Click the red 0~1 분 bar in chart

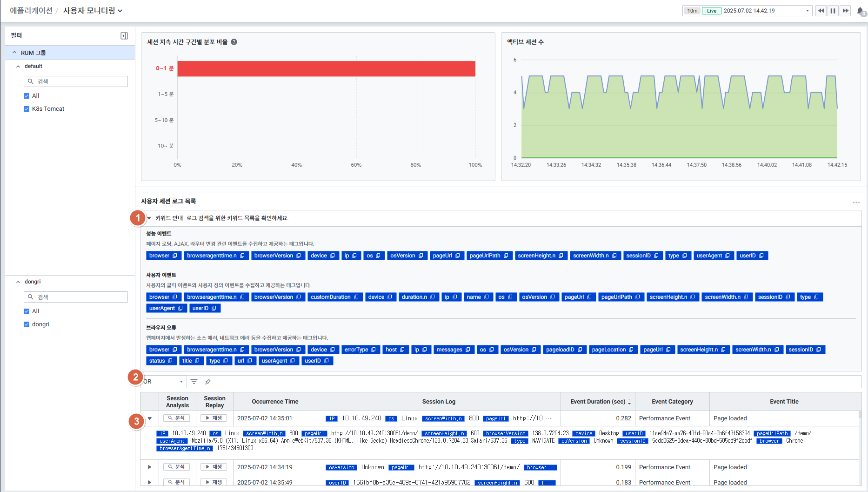[x=326, y=68]
